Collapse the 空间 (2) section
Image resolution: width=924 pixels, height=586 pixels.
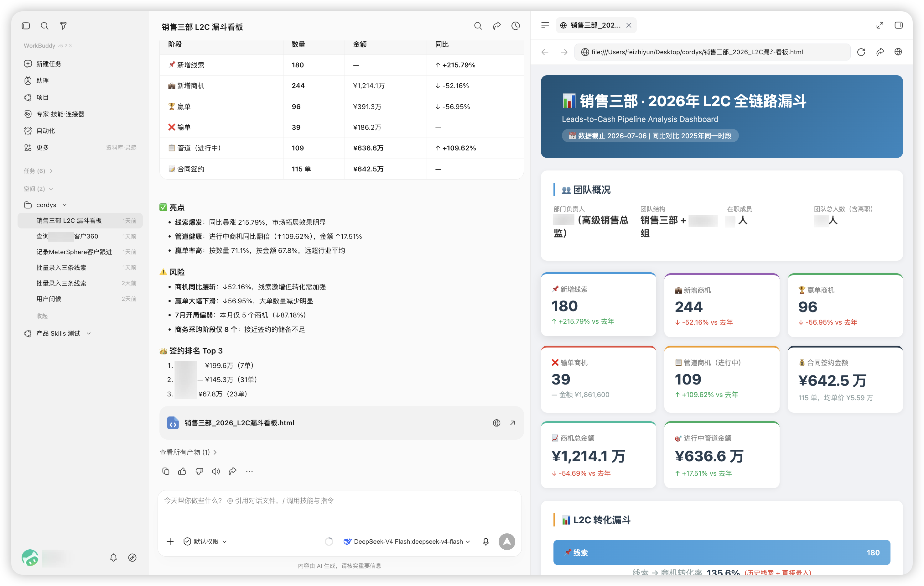pyautogui.click(x=39, y=189)
